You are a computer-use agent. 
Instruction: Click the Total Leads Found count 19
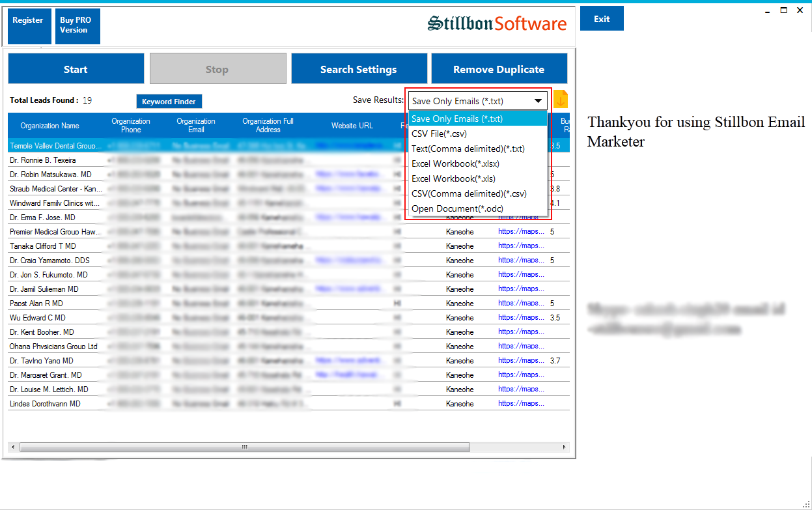pyautogui.click(x=87, y=100)
